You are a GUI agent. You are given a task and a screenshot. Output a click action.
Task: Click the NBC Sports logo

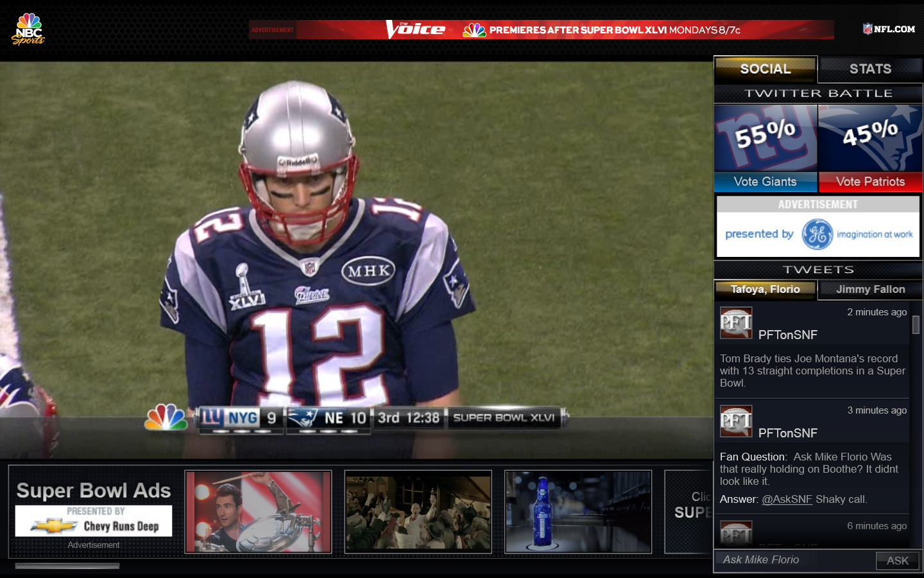click(x=28, y=30)
